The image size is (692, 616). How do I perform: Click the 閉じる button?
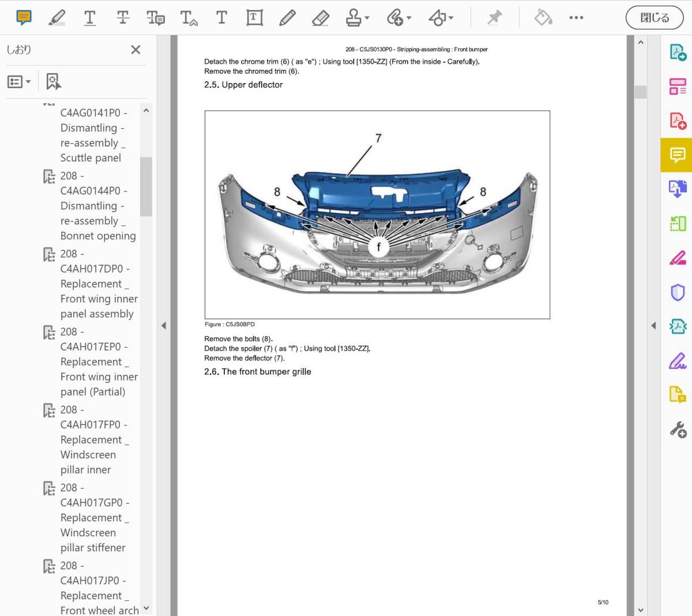point(655,18)
